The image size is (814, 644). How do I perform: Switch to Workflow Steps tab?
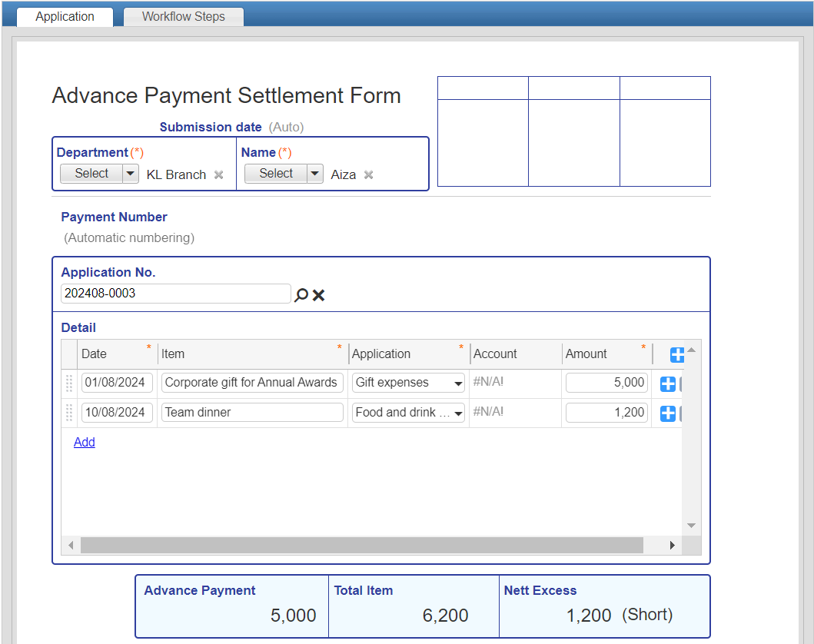183,17
